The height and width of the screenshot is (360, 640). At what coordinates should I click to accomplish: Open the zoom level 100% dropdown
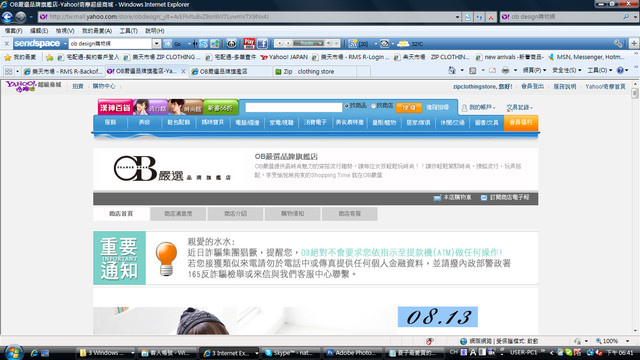tap(627, 341)
